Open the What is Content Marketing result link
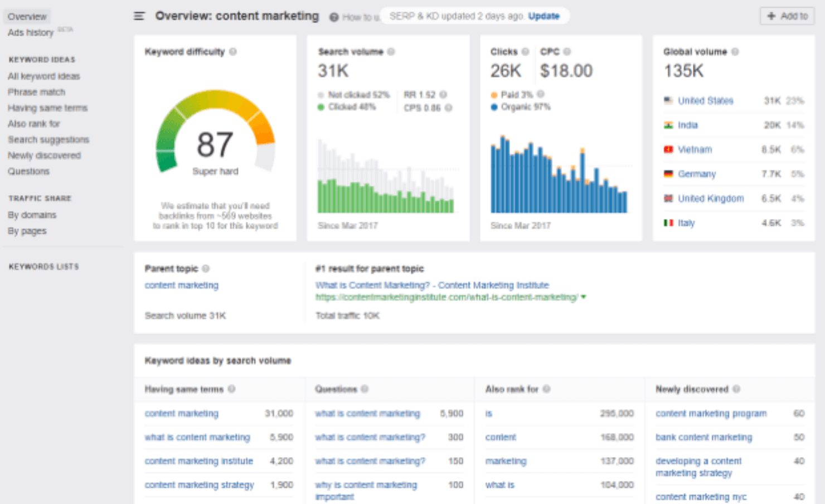The width and height of the screenshot is (825, 504). (431, 285)
